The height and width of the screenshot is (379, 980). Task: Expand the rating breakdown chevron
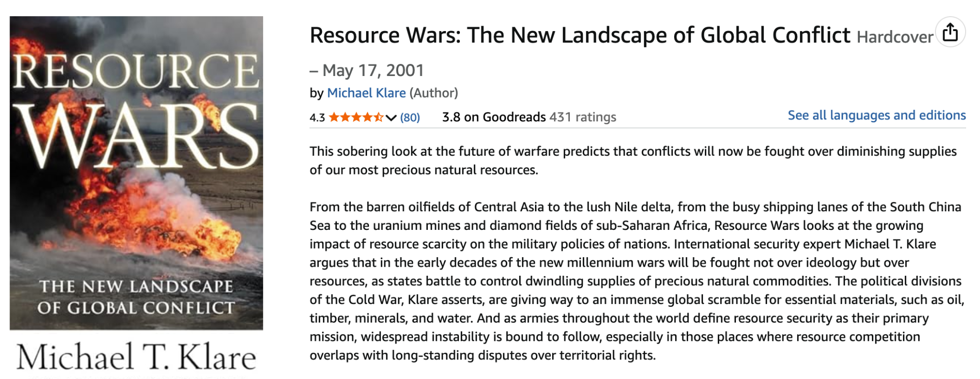(x=391, y=118)
